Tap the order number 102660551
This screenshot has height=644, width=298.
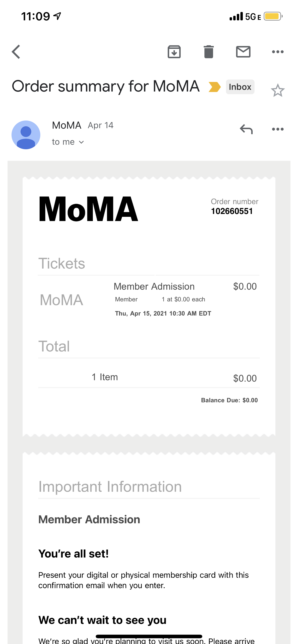(x=232, y=211)
